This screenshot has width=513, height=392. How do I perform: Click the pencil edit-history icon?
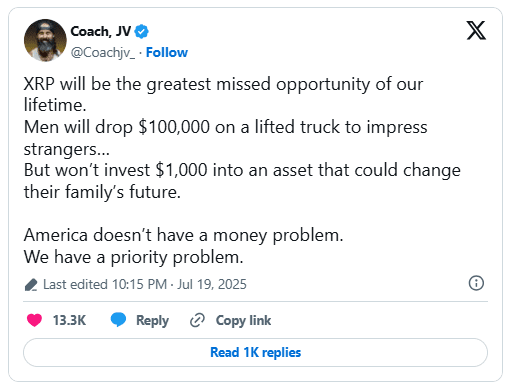click(31, 285)
